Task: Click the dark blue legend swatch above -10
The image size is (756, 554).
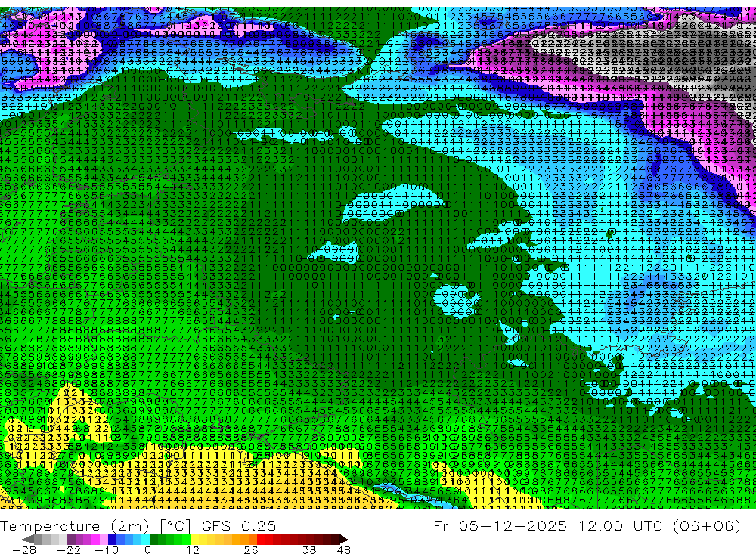Action: [112, 539]
